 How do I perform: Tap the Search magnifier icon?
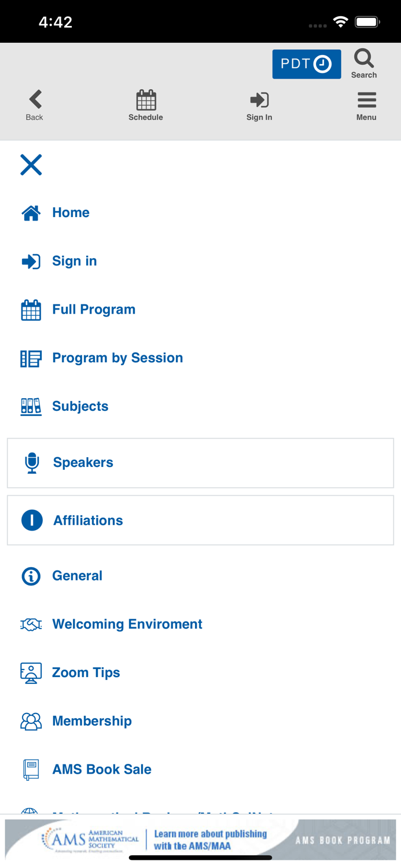tap(364, 59)
